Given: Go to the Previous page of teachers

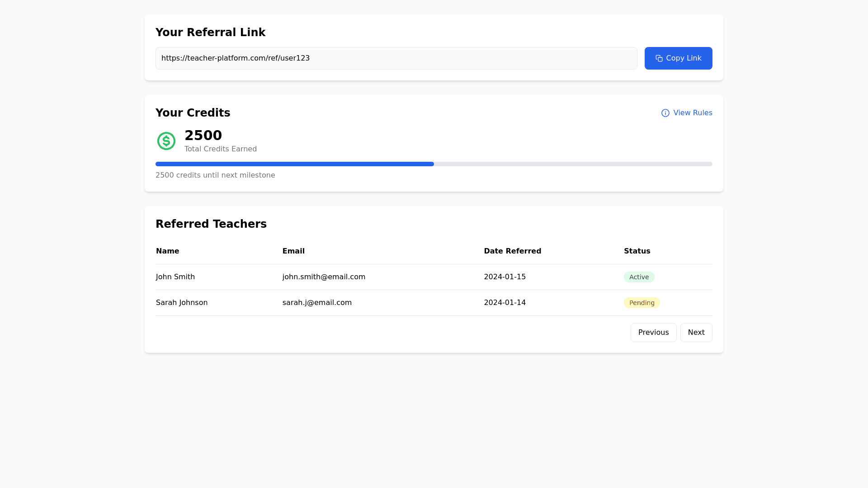Looking at the screenshot, I should (653, 333).
